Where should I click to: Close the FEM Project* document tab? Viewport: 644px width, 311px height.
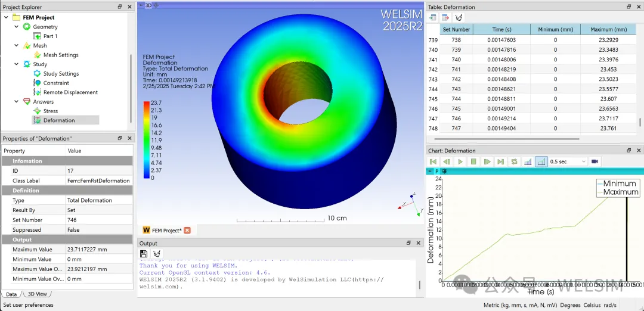click(187, 231)
